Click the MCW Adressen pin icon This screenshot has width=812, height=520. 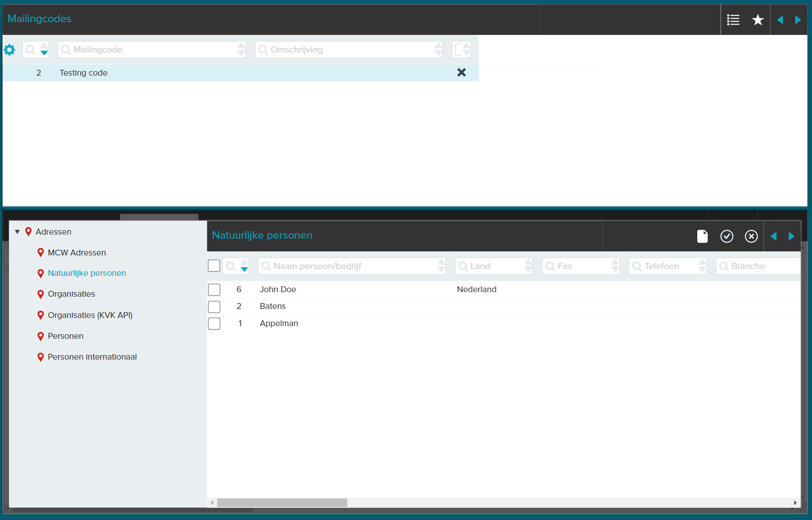coord(40,253)
